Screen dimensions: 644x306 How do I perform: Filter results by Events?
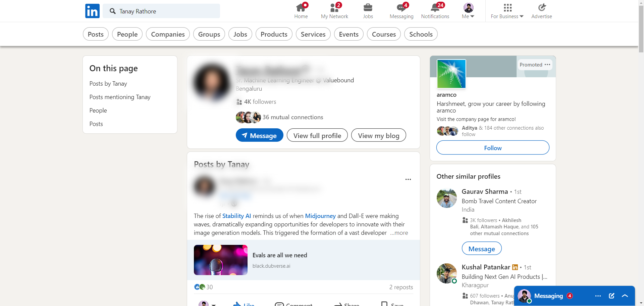click(x=349, y=34)
